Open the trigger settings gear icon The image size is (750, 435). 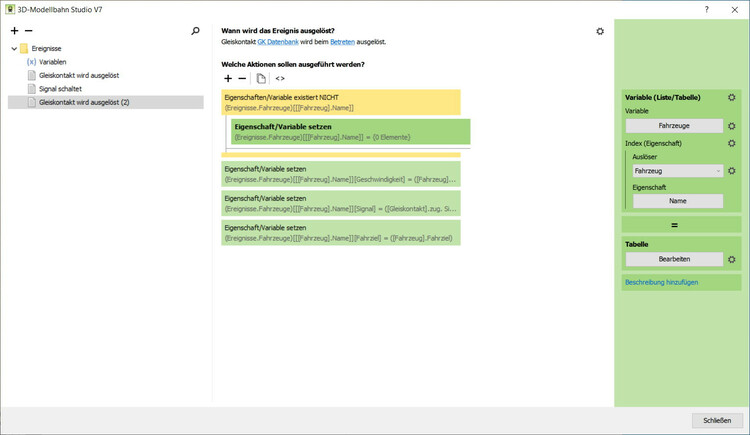pyautogui.click(x=600, y=31)
